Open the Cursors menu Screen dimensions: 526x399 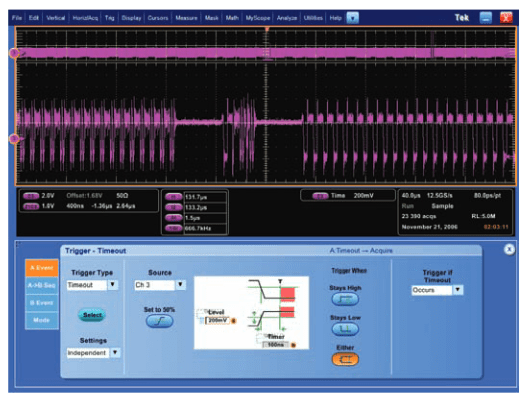(x=158, y=18)
